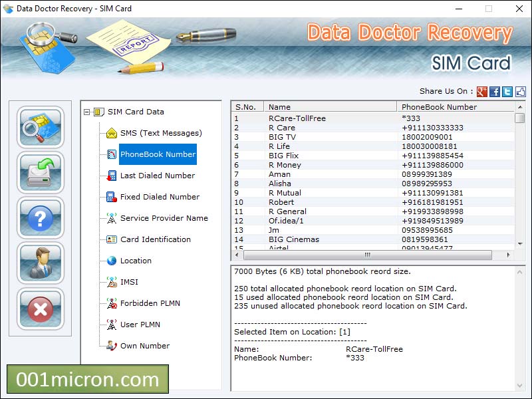Screen dimensions: 532x399
Task: Open Fixed Dialed Number
Action: click(x=150, y=197)
